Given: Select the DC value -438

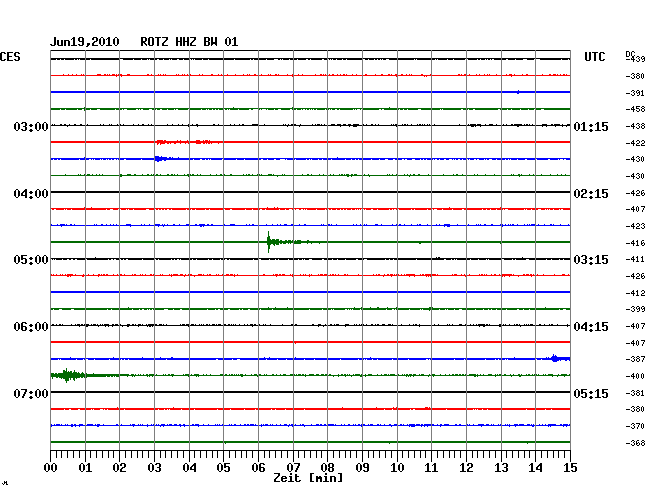Looking at the screenshot, I should [635, 126].
